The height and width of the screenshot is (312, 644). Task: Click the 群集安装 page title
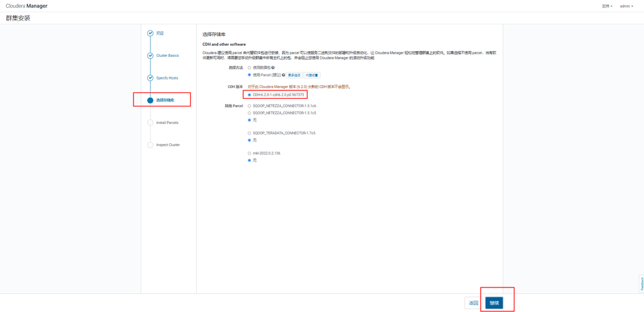click(x=18, y=19)
